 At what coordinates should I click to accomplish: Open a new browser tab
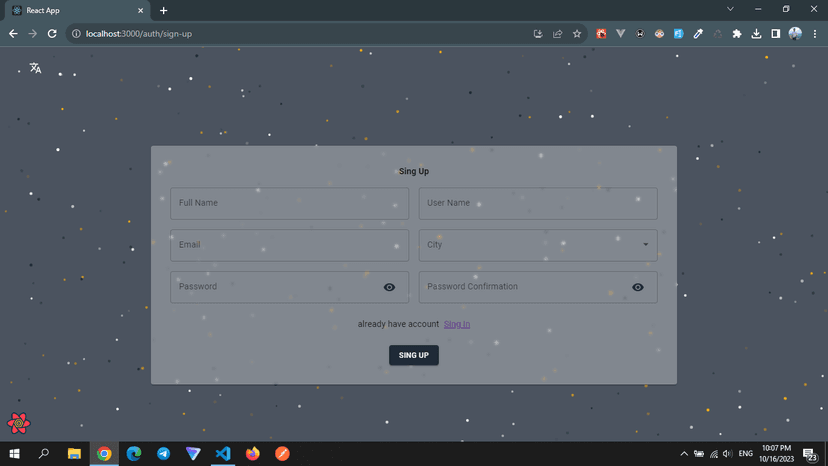click(164, 11)
